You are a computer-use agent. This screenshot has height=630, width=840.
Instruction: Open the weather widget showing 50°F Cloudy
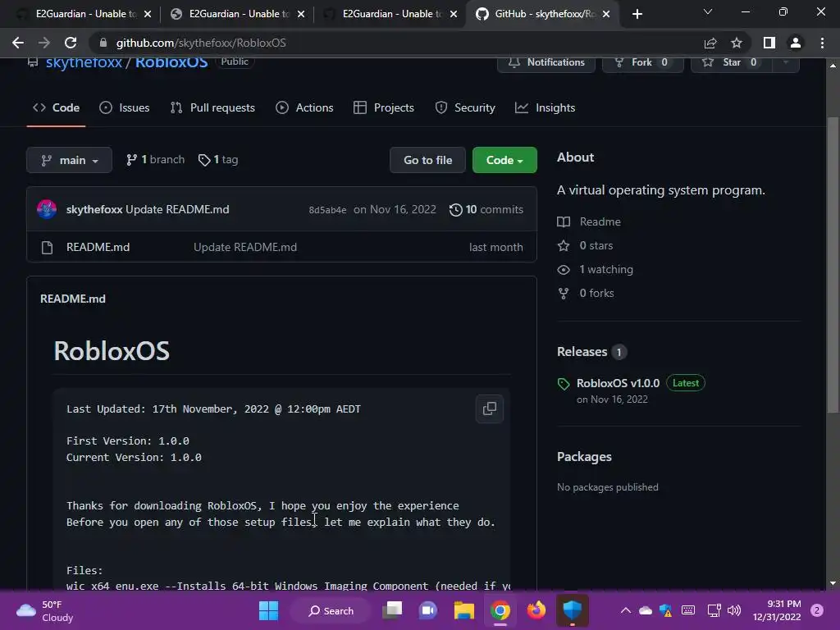click(45, 610)
